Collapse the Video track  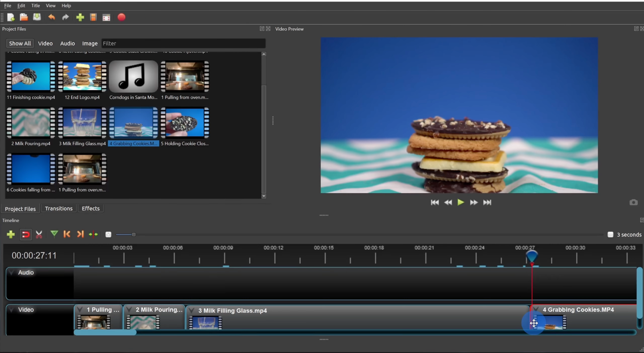[11, 310]
